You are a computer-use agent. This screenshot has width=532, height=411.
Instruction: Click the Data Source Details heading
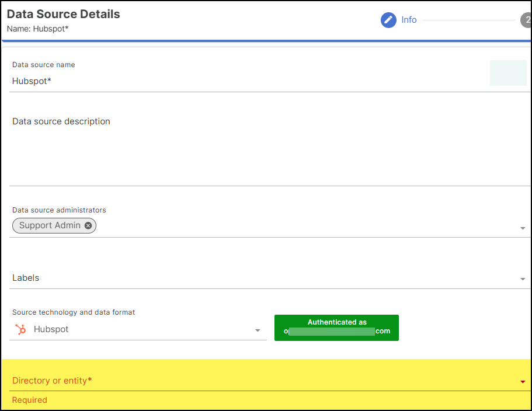coord(63,14)
